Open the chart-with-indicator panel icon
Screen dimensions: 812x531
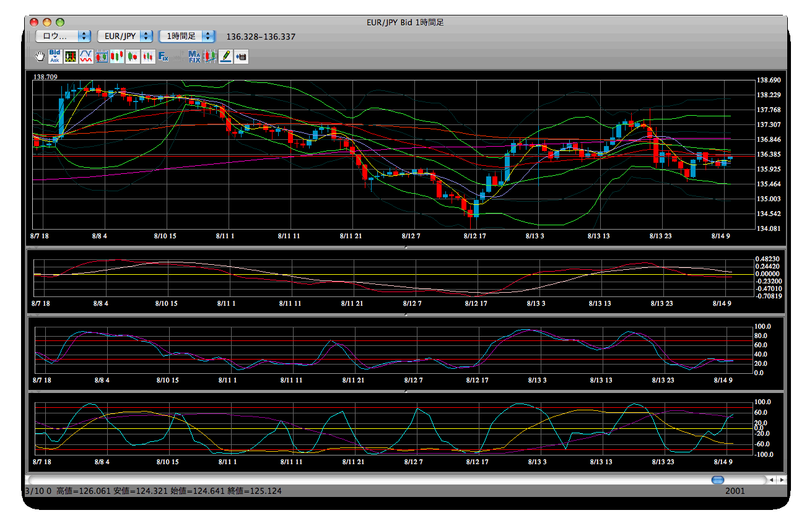pyautogui.click(x=71, y=57)
